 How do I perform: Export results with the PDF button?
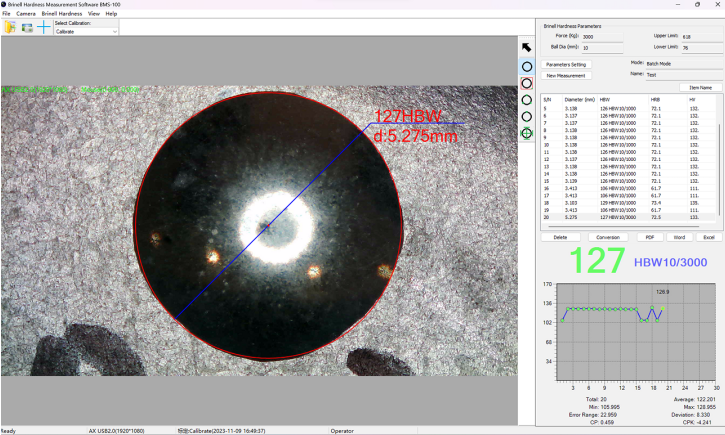(650, 237)
